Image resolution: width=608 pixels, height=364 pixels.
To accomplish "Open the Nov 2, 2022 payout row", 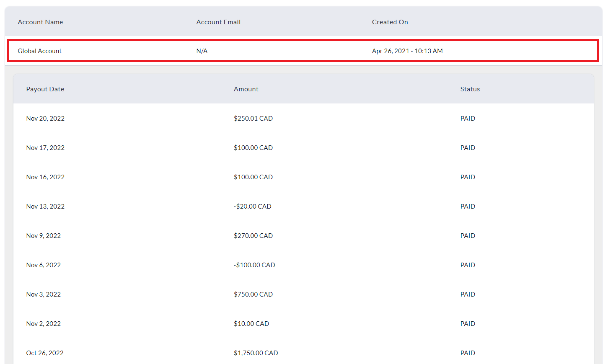I will (x=44, y=324).
